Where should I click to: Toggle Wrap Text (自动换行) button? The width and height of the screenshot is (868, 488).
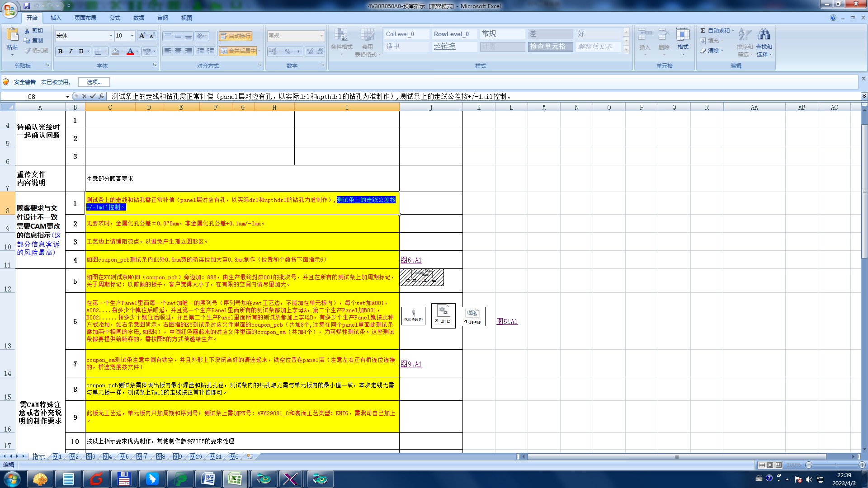click(235, 36)
